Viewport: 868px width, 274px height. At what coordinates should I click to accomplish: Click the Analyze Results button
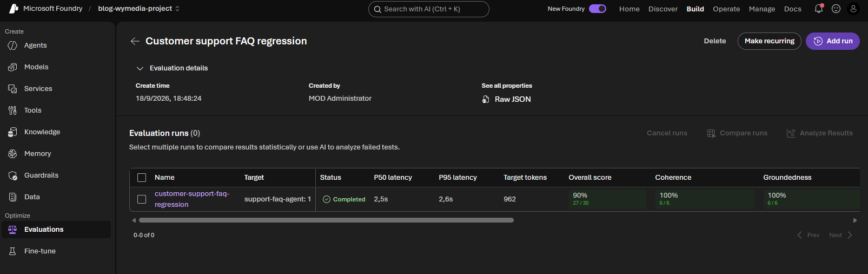819,133
